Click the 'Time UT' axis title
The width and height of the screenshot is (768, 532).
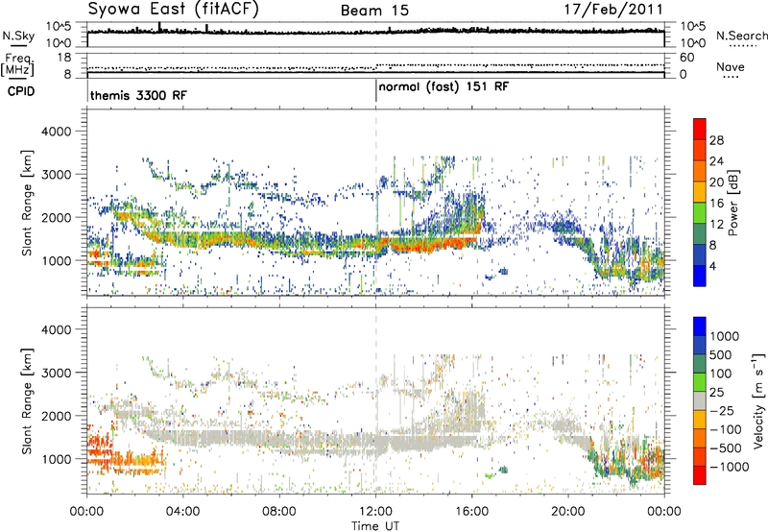click(375, 526)
